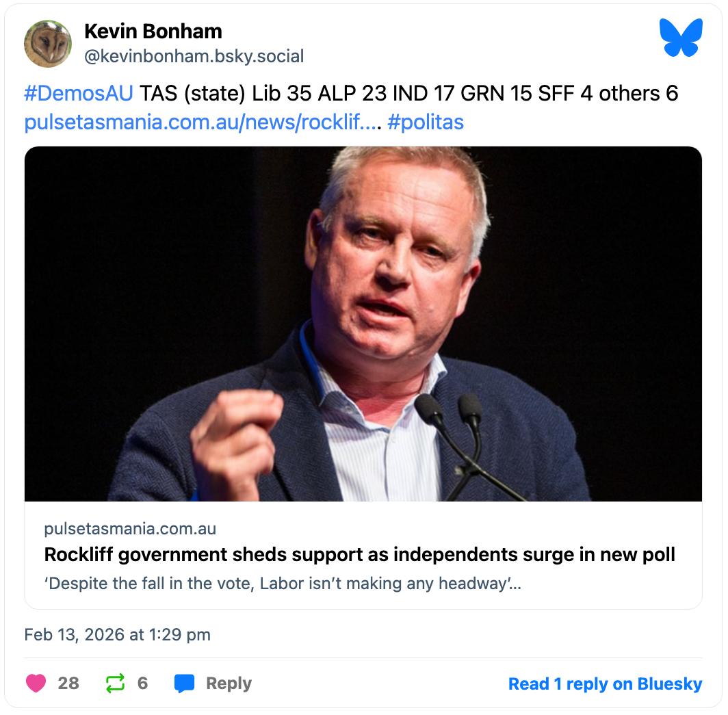Click the Feb 13, 2026 timestamp
The width and height of the screenshot is (728, 715).
pyautogui.click(x=117, y=634)
